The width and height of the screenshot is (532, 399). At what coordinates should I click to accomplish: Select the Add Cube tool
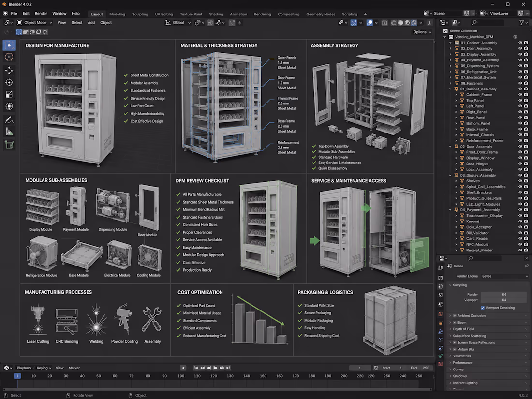click(x=9, y=145)
